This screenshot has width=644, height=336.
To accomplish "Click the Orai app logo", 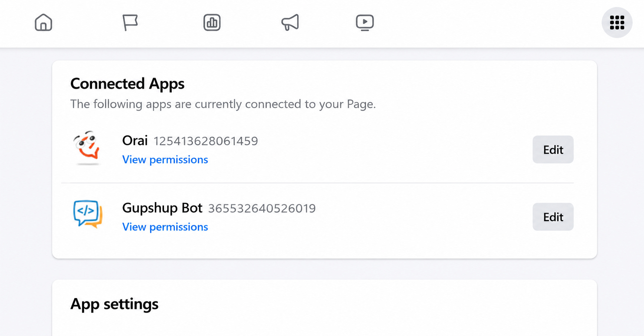I will click(x=87, y=148).
